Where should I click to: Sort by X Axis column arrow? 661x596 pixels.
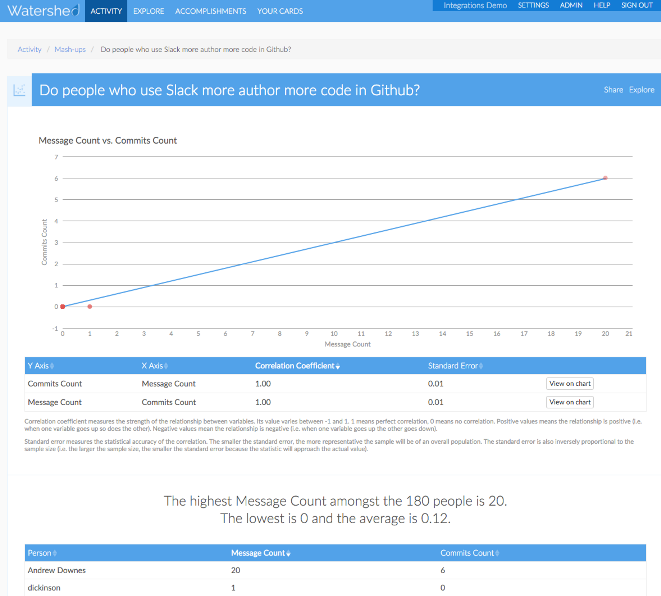tap(166, 366)
